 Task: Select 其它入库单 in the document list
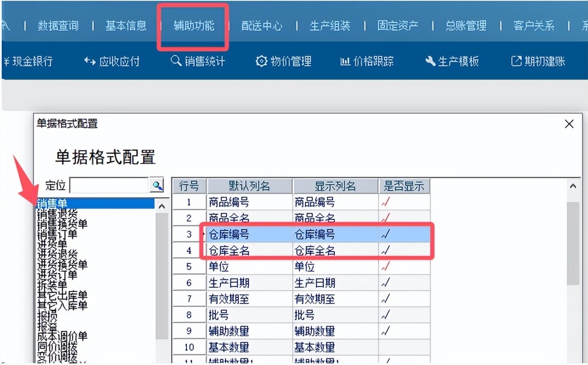tap(62, 306)
